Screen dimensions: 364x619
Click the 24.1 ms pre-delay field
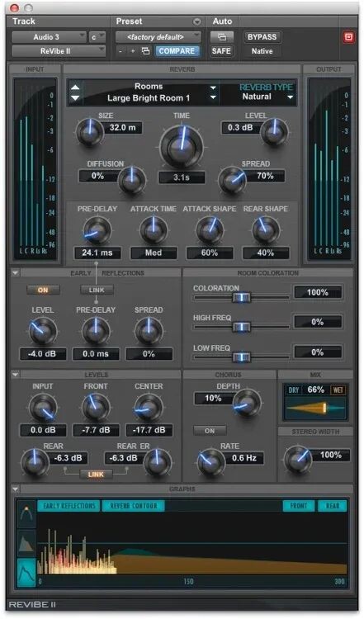tap(97, 253)
